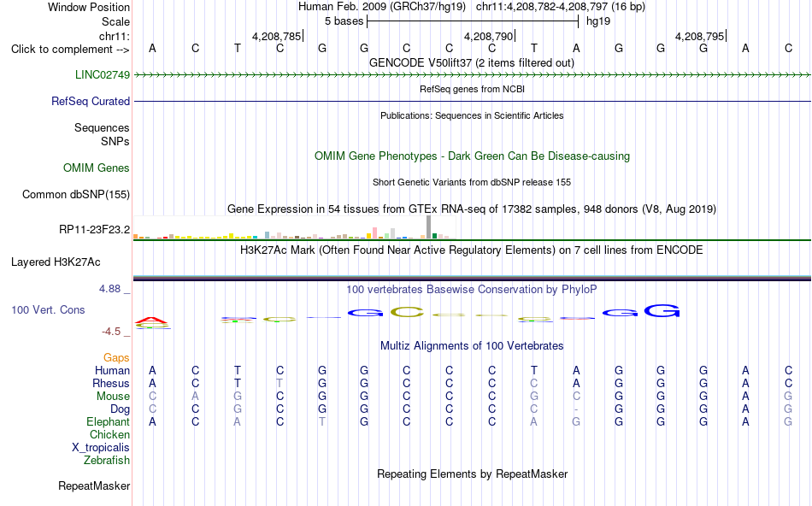This screenshot has height=506, width=812.
Task: Click the 4,208,795 ruler position label
Action: (x=700, y=36)
